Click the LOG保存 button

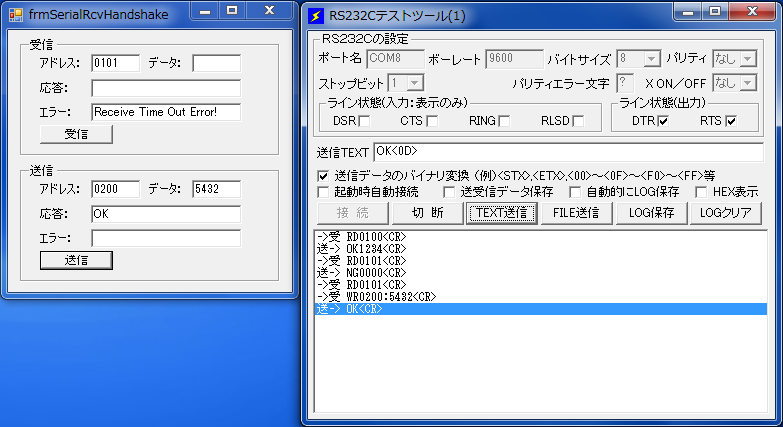point(651,213)
